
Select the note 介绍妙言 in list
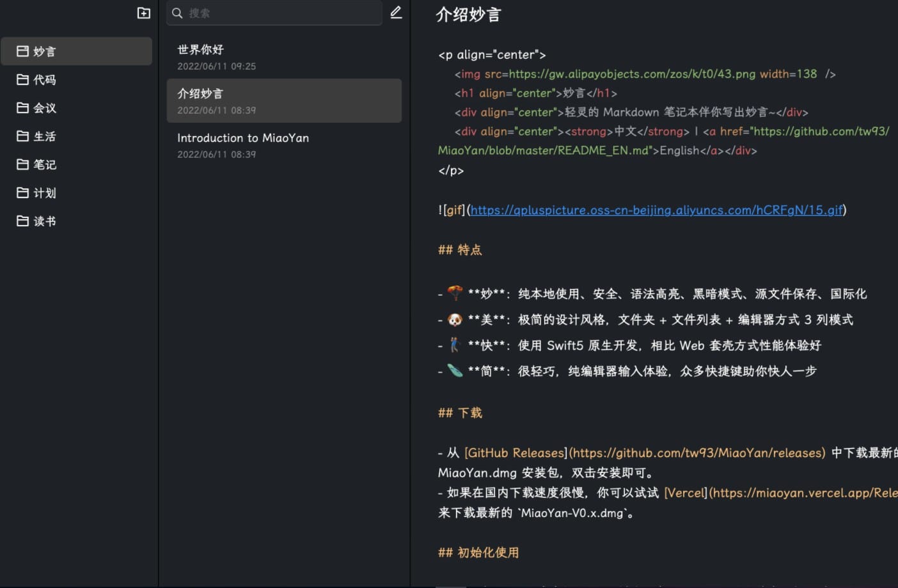(284, 101)
